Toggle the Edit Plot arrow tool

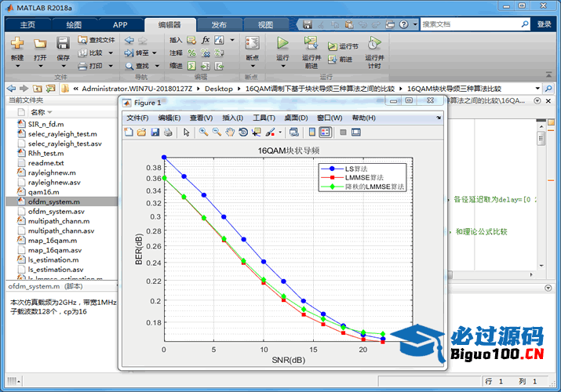pos(187,132)
